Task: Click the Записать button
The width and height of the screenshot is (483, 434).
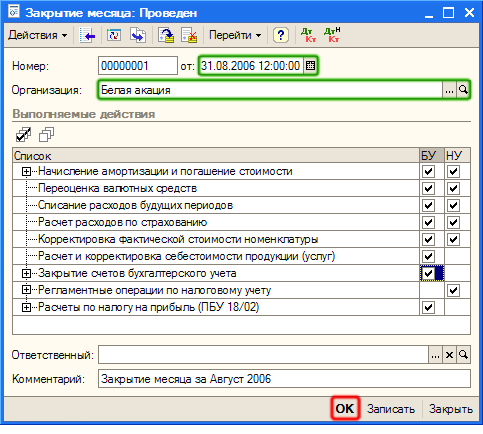Action: coord(391,409)
